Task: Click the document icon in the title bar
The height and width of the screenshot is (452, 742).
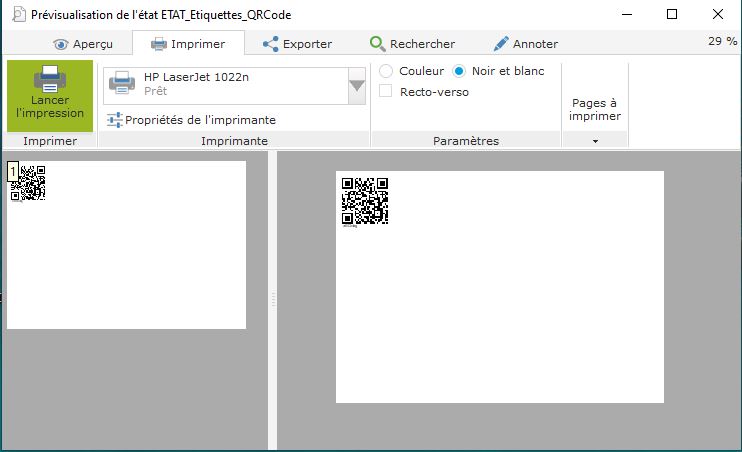Action: (x=19, y=15)
